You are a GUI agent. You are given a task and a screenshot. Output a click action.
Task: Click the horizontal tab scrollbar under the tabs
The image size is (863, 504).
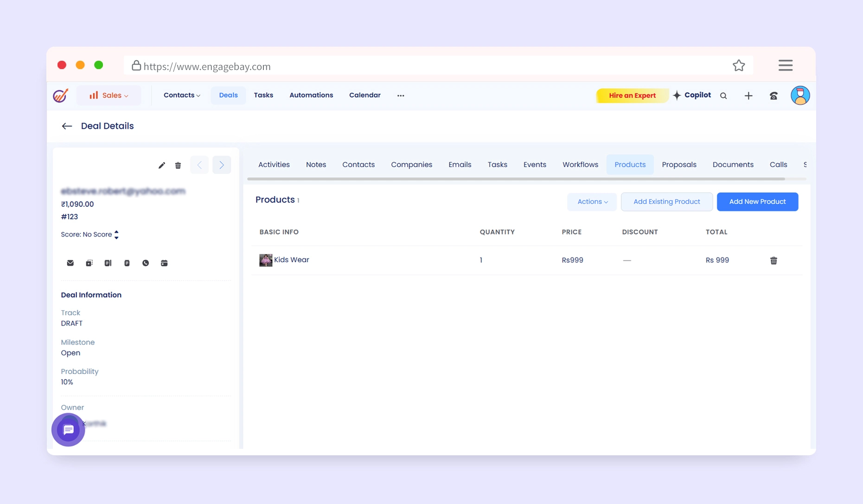[516, 179]
